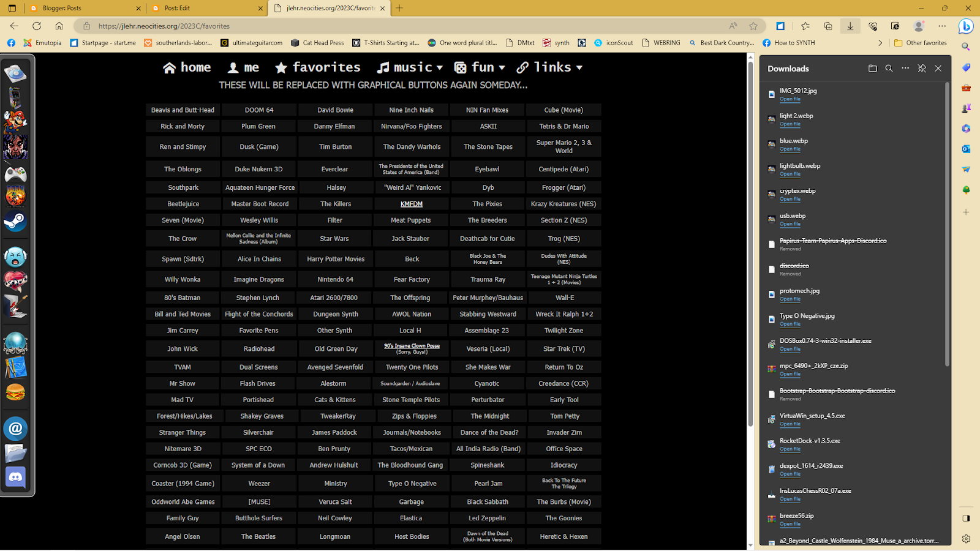Open file link under protomech.jpg
Viewport: 980px width, 551px height.
tap(790, 299)
